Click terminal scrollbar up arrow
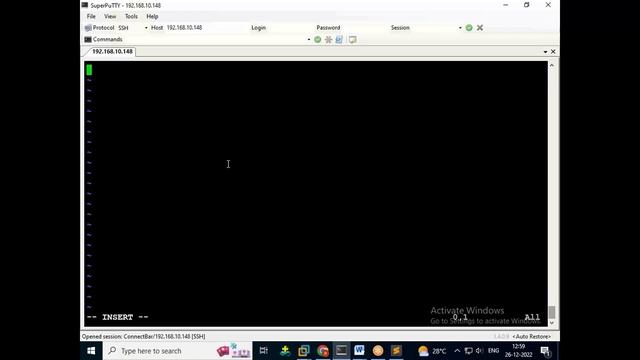Viewport: 640px width, 360px height. (552, 65)
